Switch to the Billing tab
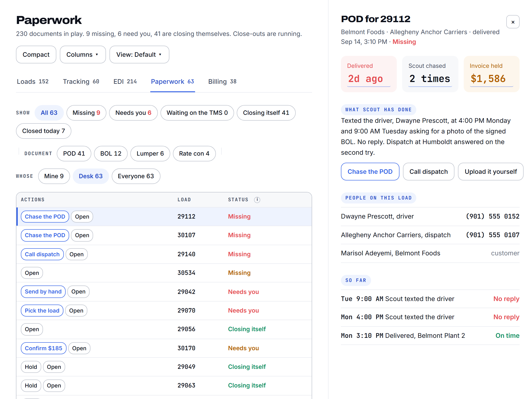 coord(222,82)
